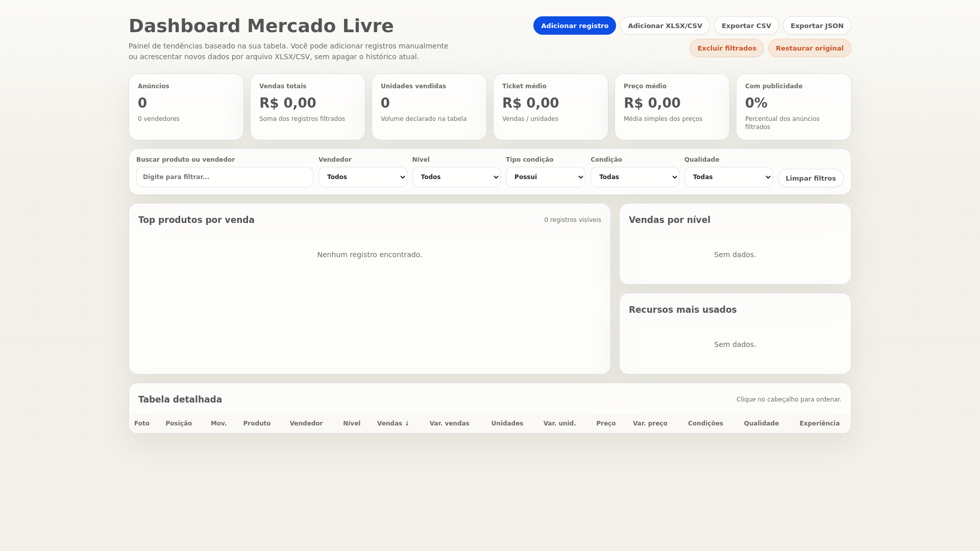Sort table by Mov. column

tap(218, 423)
